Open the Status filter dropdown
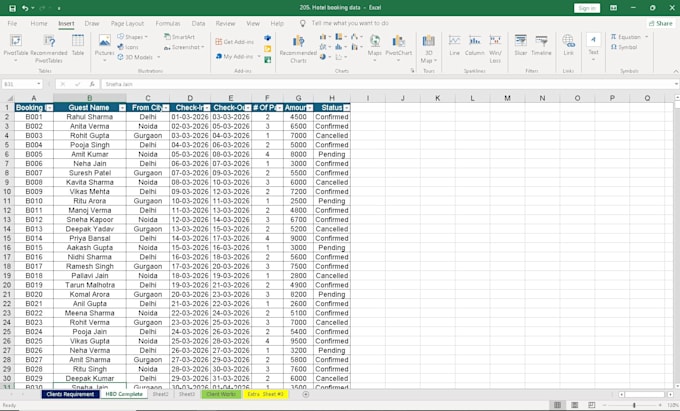This screenshot has width=680, height=411. pos(347,108)
